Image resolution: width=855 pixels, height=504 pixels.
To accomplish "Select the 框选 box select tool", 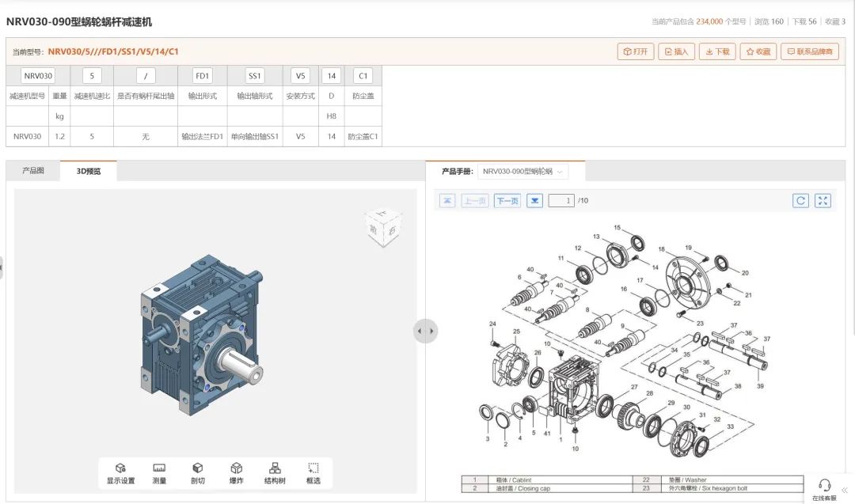I will [x=313, y=473].
